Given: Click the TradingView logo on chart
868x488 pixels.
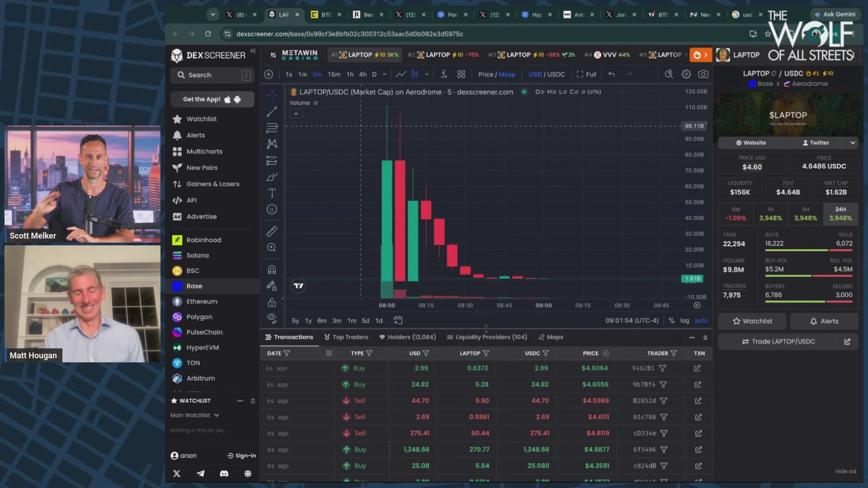Looking at the screenshot, I should [x=298, y=286].
